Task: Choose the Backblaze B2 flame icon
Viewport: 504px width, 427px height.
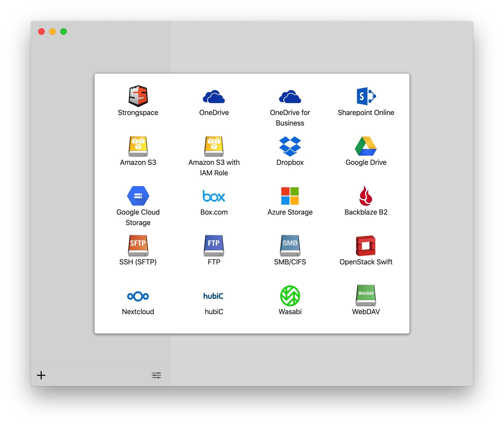Action: click(366, 196)
